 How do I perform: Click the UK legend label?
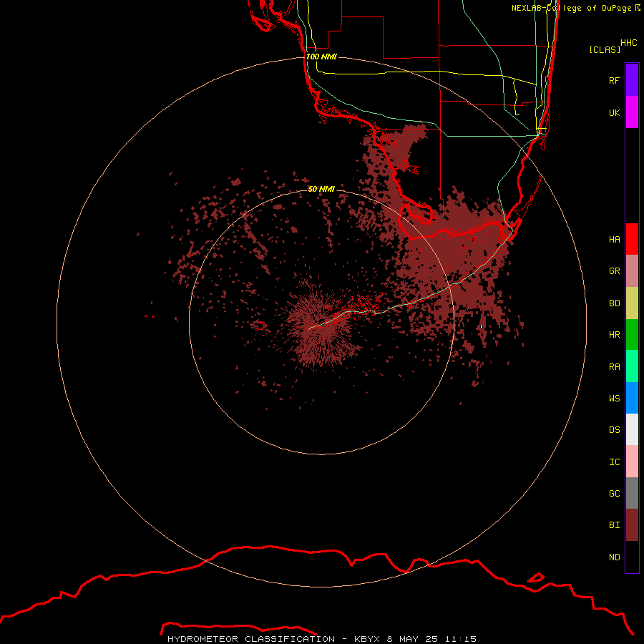coord(614,112)
